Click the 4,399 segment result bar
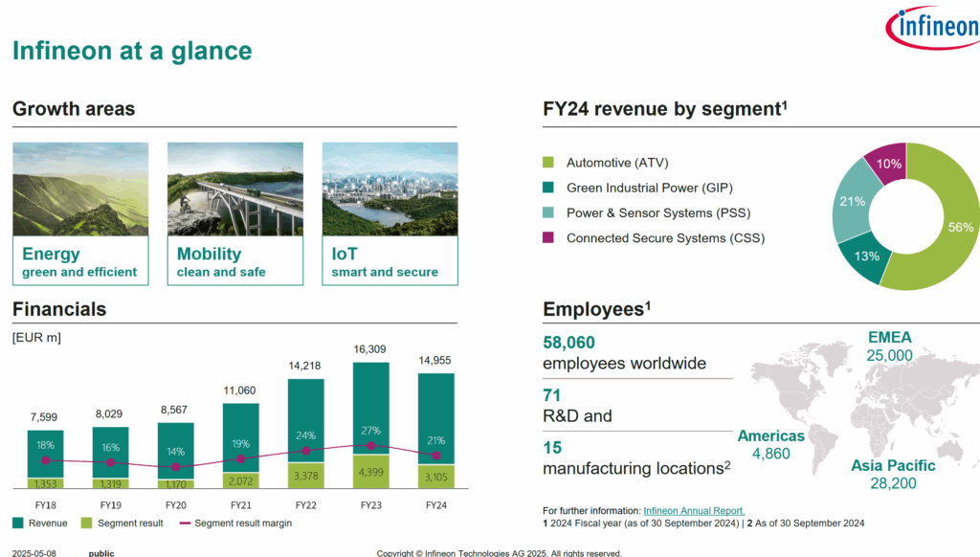980x557 pixels. tap(370, 472)
